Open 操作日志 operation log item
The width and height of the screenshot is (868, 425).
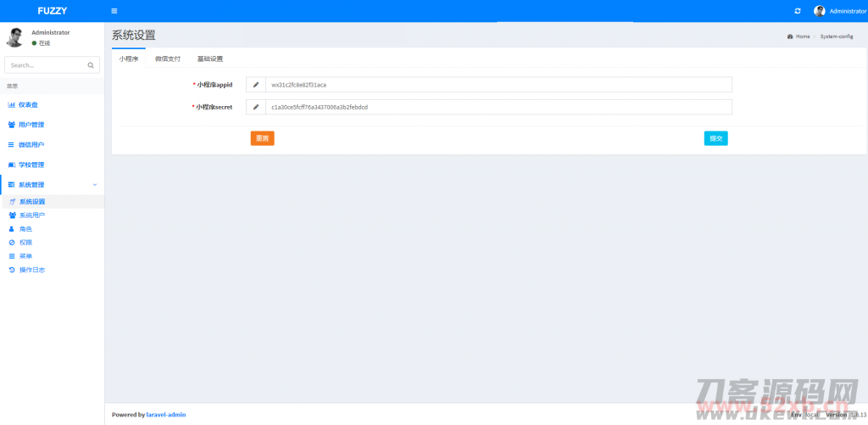(x=32, y=270)
